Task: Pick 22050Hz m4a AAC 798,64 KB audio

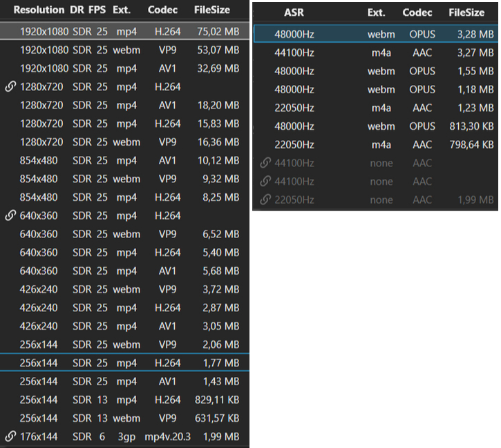Action: (x=375, y=144)
